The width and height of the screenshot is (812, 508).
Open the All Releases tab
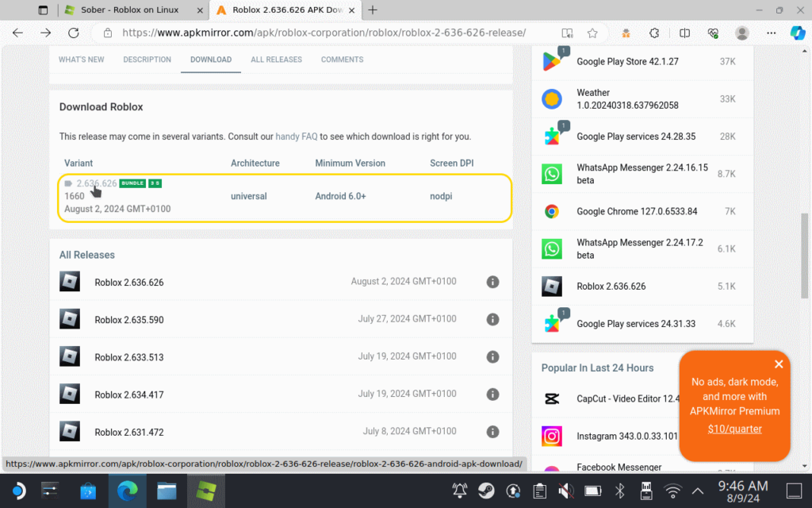coord(276,60)
